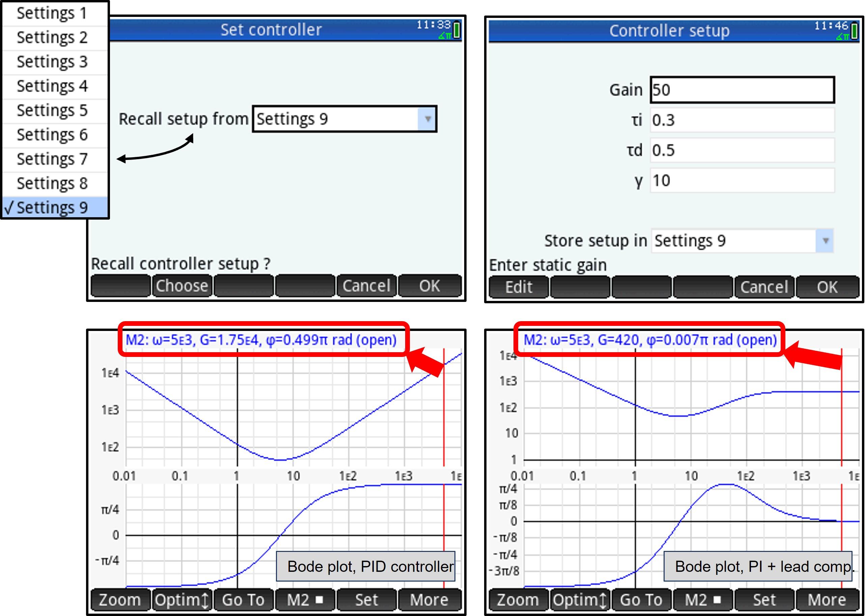Open the Store setup in dropdown
The image size is (865, 616).
(x=825, y=241)
